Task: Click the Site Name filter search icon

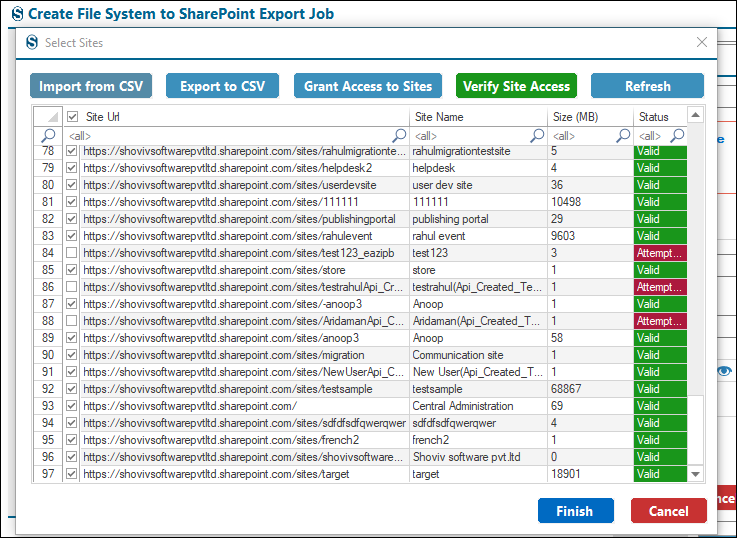Action: [x=537, y=135]
